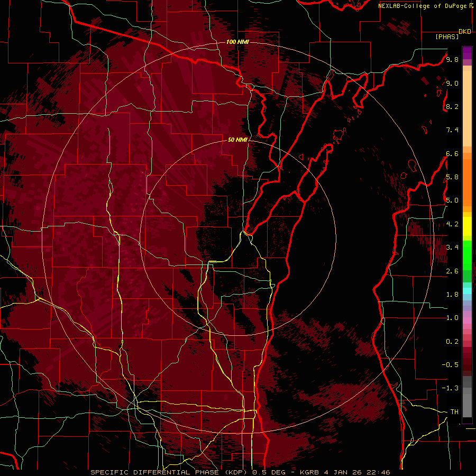Click the 2.6 value on the color scale
This screenshot has width=476, height=476.
pyautogui.click(x=452, y=271)
